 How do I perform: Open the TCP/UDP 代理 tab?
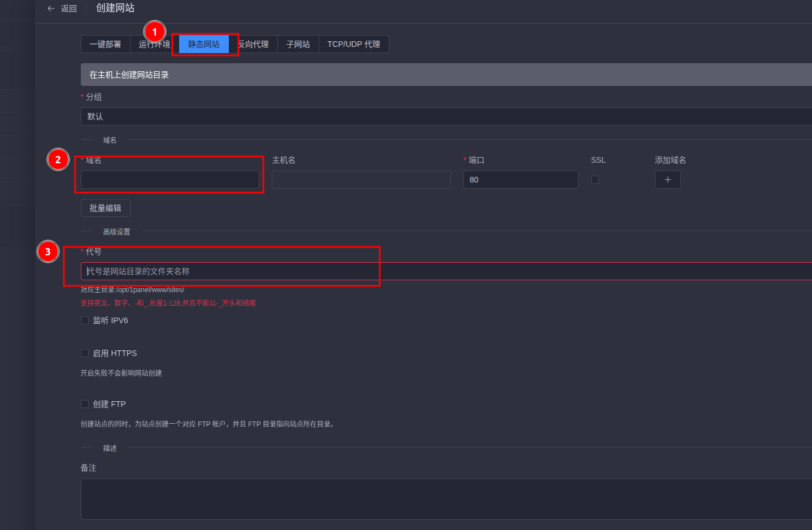[x=354, y=44]
